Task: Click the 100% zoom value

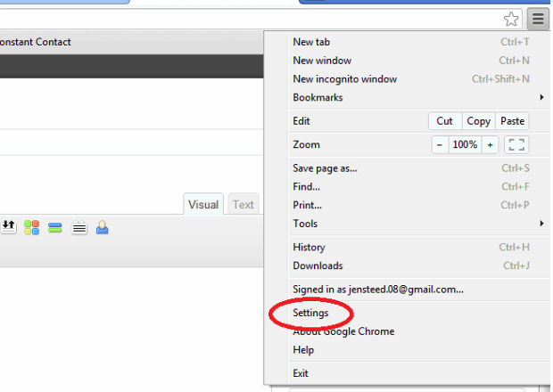Action: (x=465, y=144)
